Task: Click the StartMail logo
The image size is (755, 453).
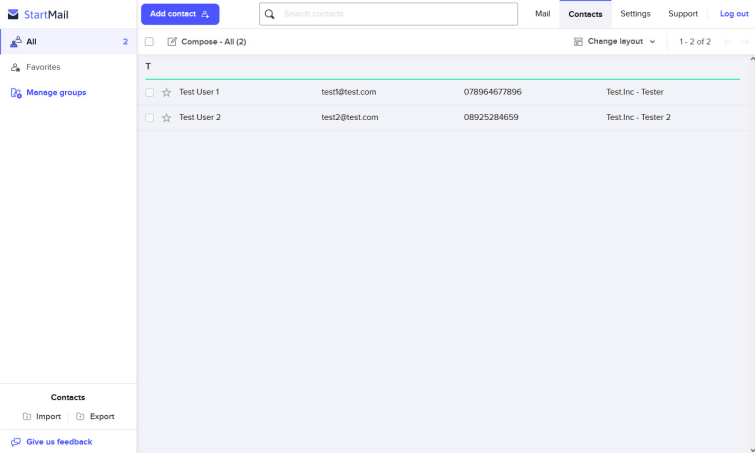Action: (39, 14)
